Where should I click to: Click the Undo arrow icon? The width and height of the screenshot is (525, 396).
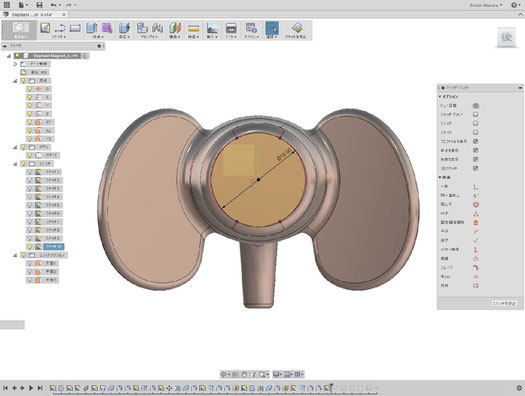click(x=53, y=5)
